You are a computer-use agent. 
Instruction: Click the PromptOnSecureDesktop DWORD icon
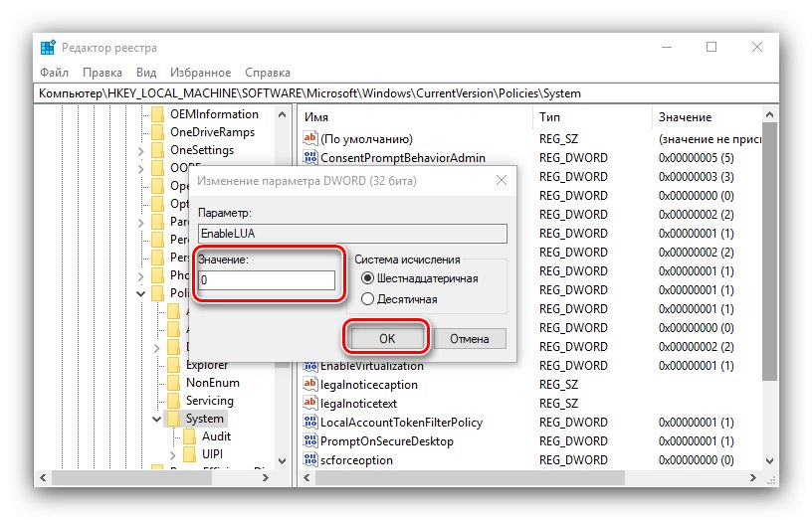[x=310, y=440]
